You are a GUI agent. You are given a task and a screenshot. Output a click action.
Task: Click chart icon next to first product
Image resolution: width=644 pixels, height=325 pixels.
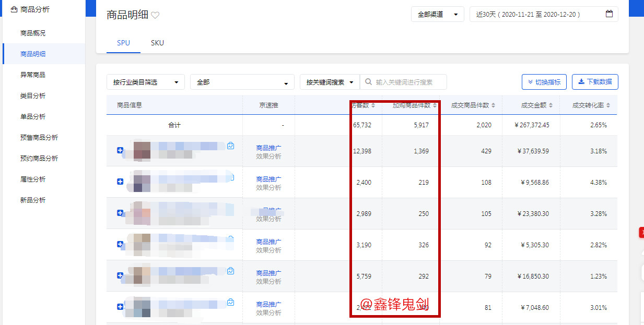[230, 146]
